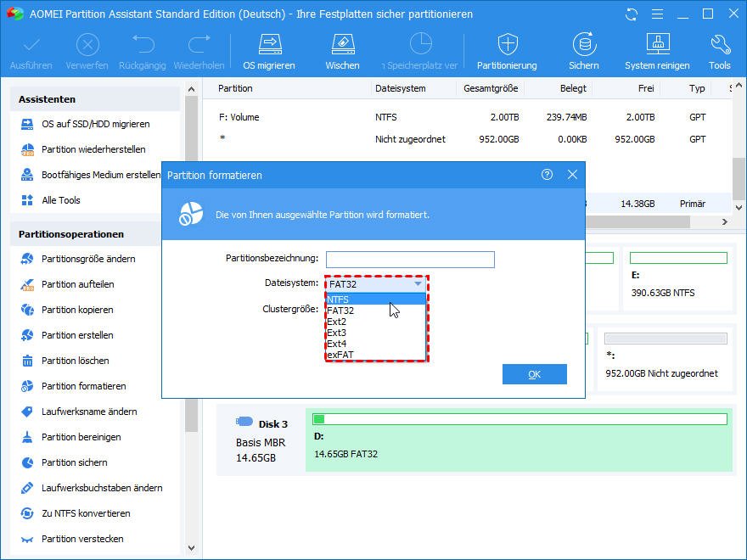Click the refresh icon in title bar
Screen dimensions: 747x560
point(632,14)
